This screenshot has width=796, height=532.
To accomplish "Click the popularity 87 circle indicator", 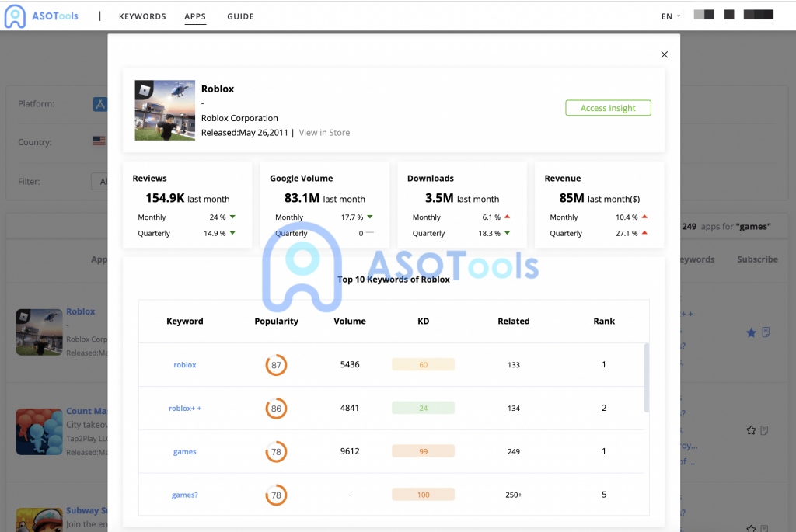I will [276, 365].
